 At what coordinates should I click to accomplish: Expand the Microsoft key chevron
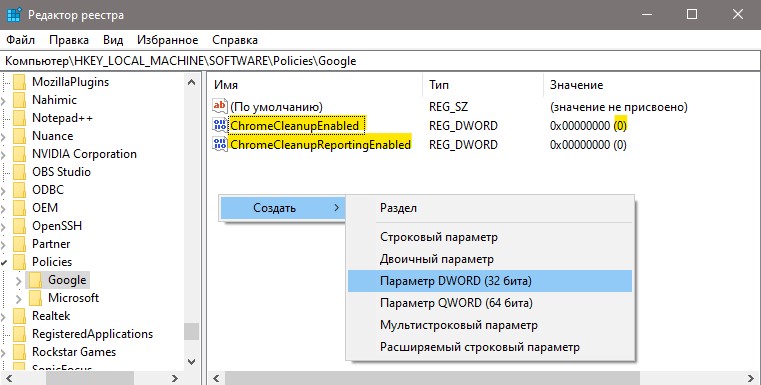click(18, 299)
